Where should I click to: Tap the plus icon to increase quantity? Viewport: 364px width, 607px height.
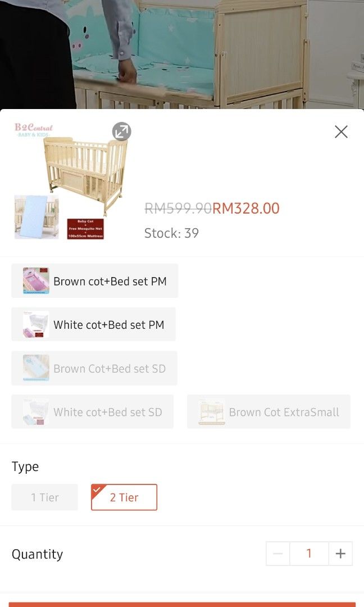click(340, 554)
